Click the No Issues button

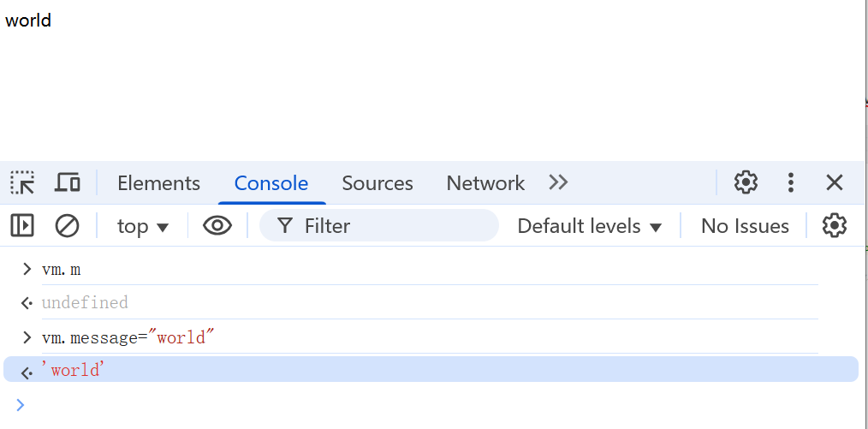pyautogui.click(x=745, y=226)
